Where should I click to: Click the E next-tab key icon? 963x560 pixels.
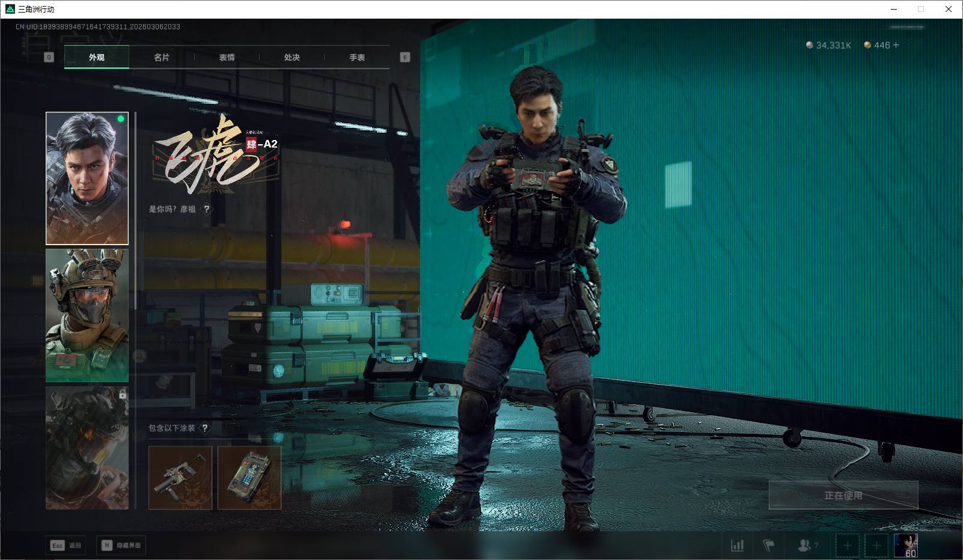pos(405,57)
